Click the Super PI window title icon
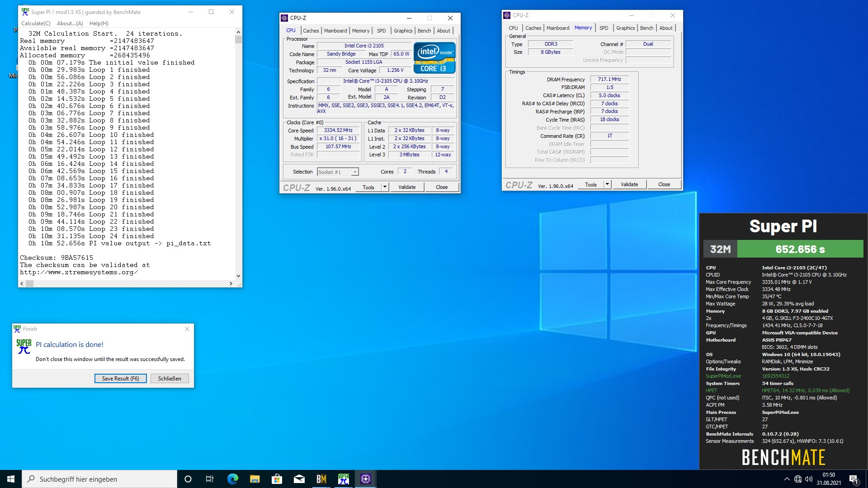868x488 pixels. click(x=25, y=12)
